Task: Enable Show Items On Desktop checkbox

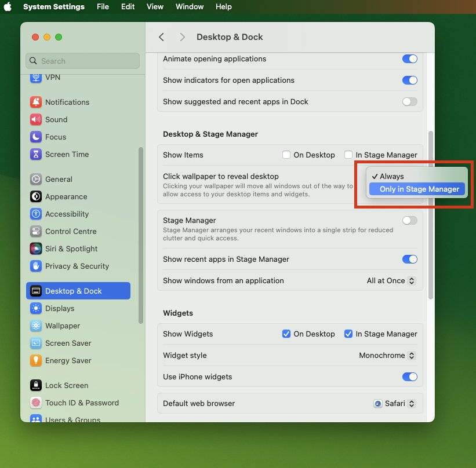Action: click(286, 155)
